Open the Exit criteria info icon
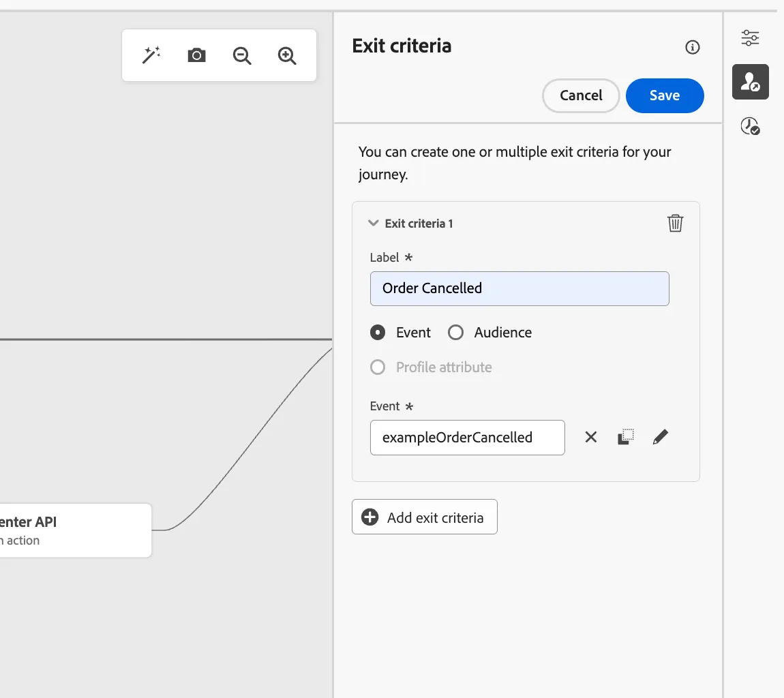The image size is (784, 698). coord(692,47)
